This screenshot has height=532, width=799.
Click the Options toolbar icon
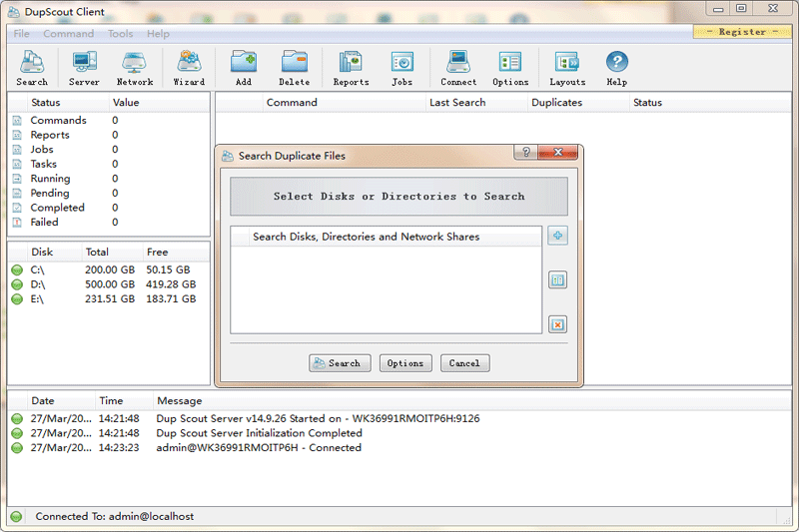click(510, 68)
